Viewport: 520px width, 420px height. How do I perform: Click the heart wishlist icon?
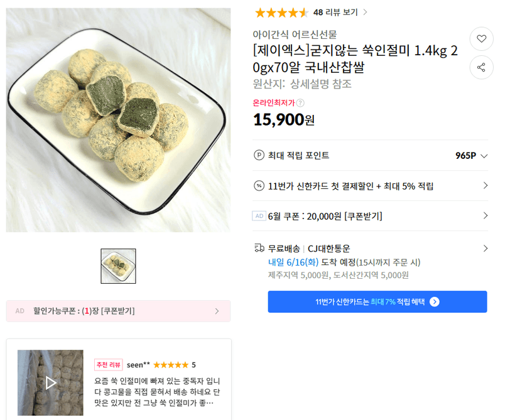click(x=481, y=39)
